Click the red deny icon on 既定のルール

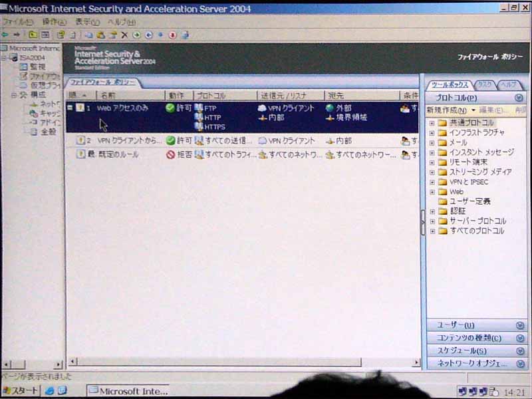point(170,155)
